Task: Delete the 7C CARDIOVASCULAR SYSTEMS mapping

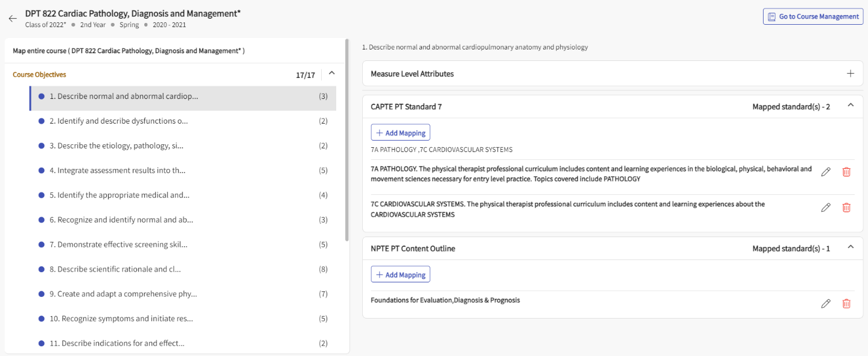Action: tap(846, 208)
